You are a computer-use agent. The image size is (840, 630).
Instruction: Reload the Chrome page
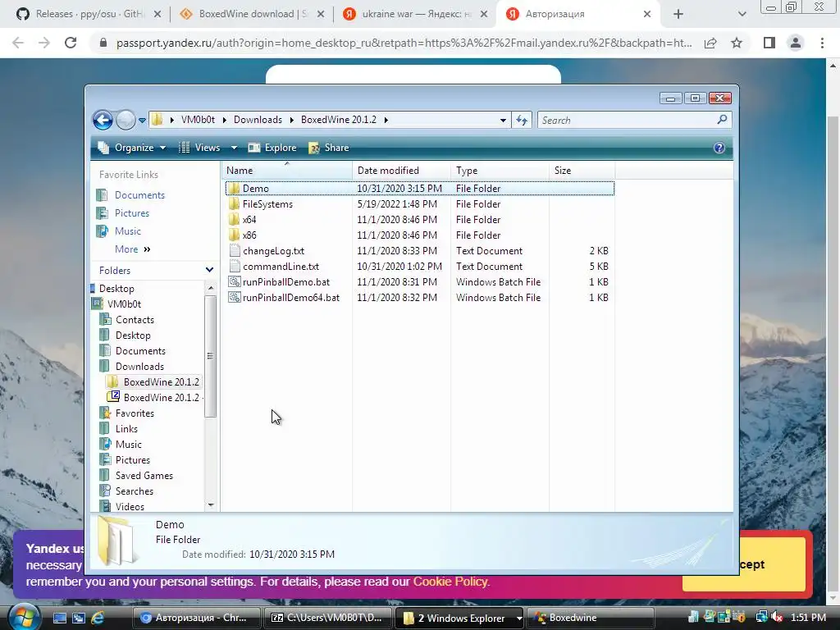click(x=71, y=43)
